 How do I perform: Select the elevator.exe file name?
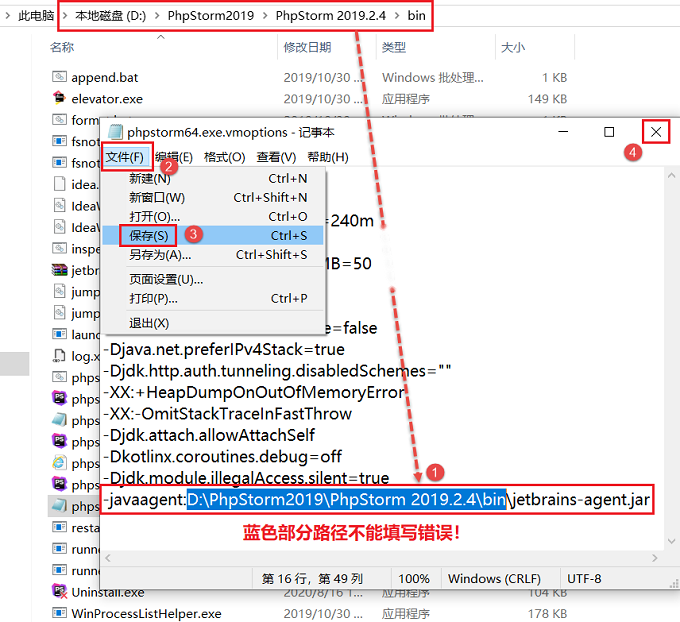point(107,99)
